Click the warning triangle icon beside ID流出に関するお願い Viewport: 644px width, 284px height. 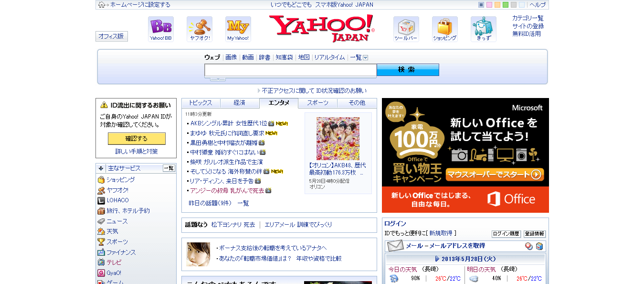point(104,105)
